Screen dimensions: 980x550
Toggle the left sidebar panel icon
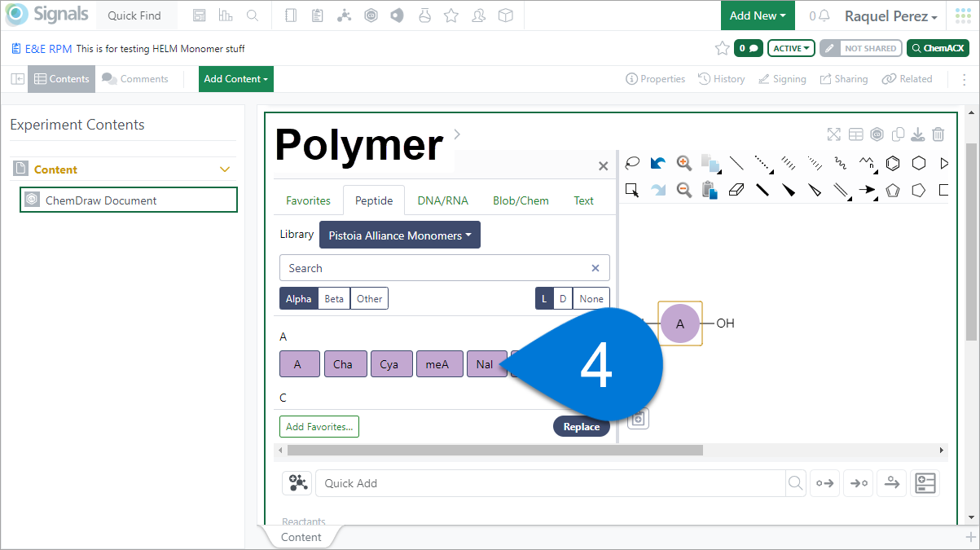point(17,79)
